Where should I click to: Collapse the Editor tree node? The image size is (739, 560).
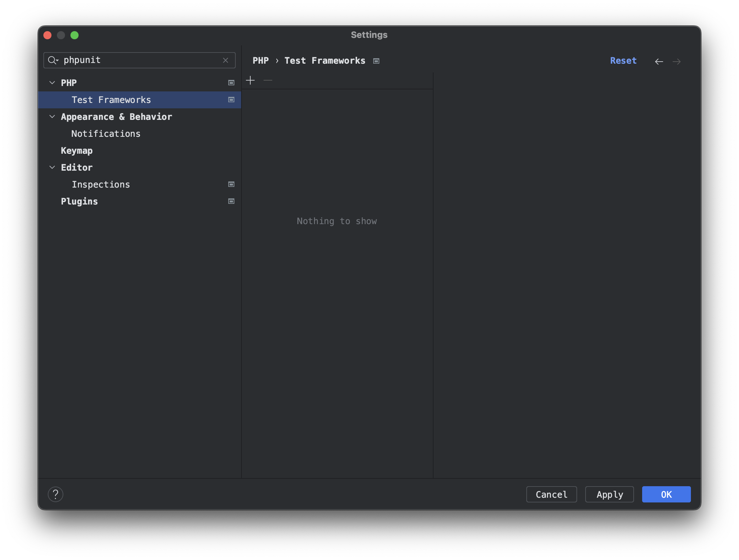pyautogui.click(x=52, y=167)
